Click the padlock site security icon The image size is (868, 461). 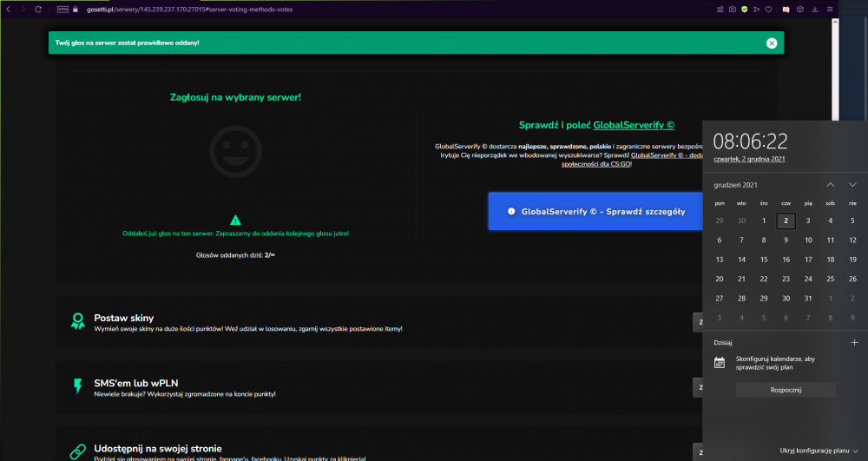(76, 10)
